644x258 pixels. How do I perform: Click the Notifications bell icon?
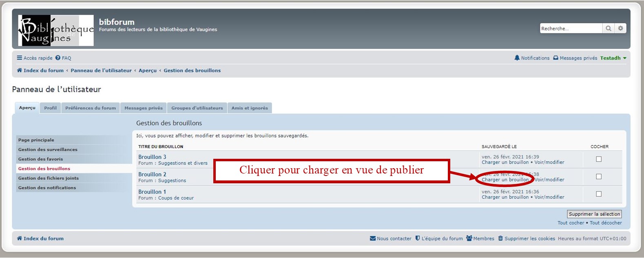[x=517, y=58]
